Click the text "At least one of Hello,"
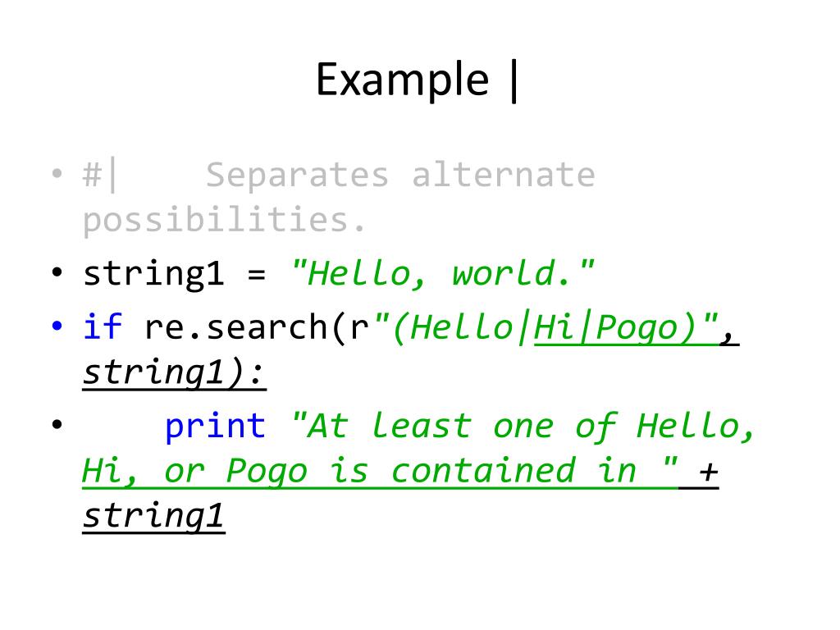Screen dimensions: 840x630 click(524, 427)
